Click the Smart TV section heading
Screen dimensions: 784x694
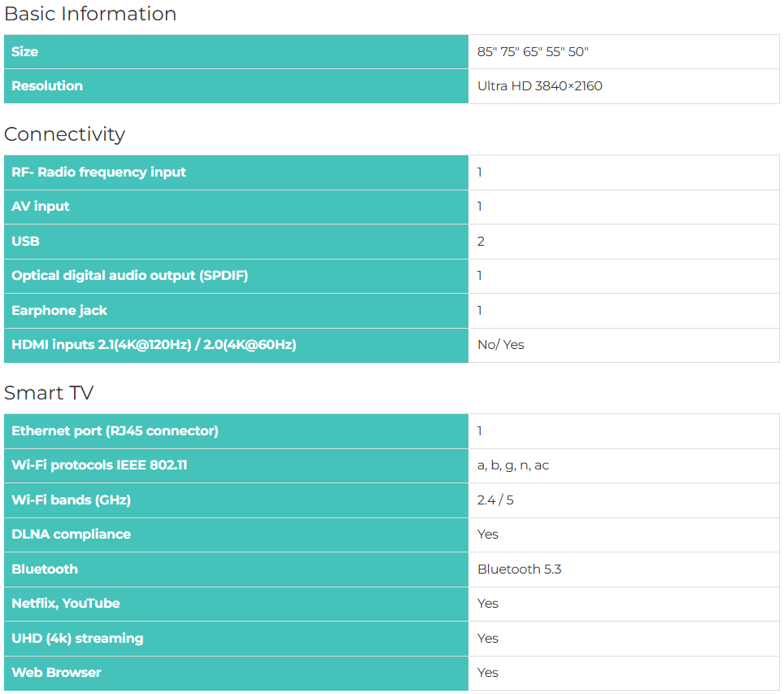click(49, 393)
